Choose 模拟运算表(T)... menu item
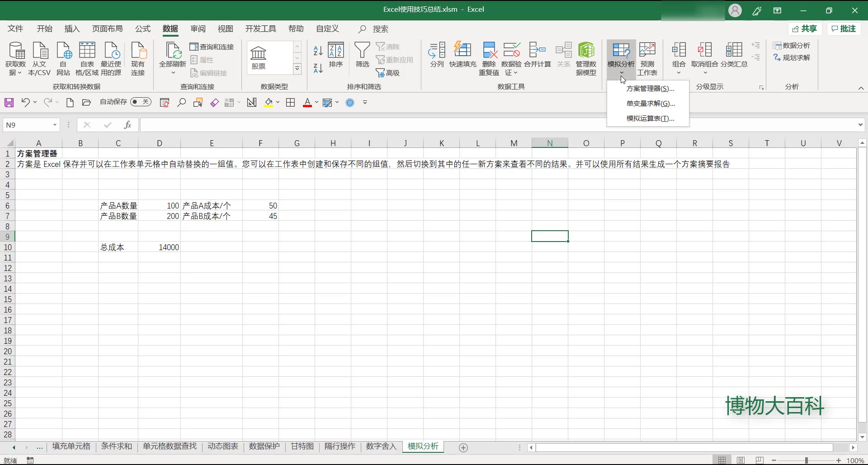This screenshot has height=465, width=868. [x=650, y=119]
